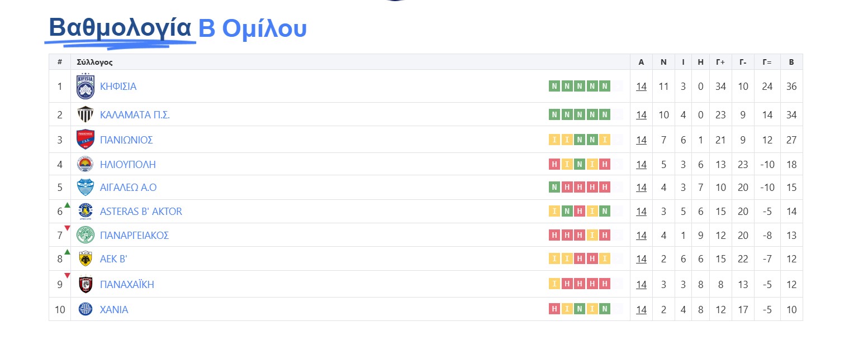Click the ΑΕΚ Β' yellow eagle crest

tap(86, 258)
